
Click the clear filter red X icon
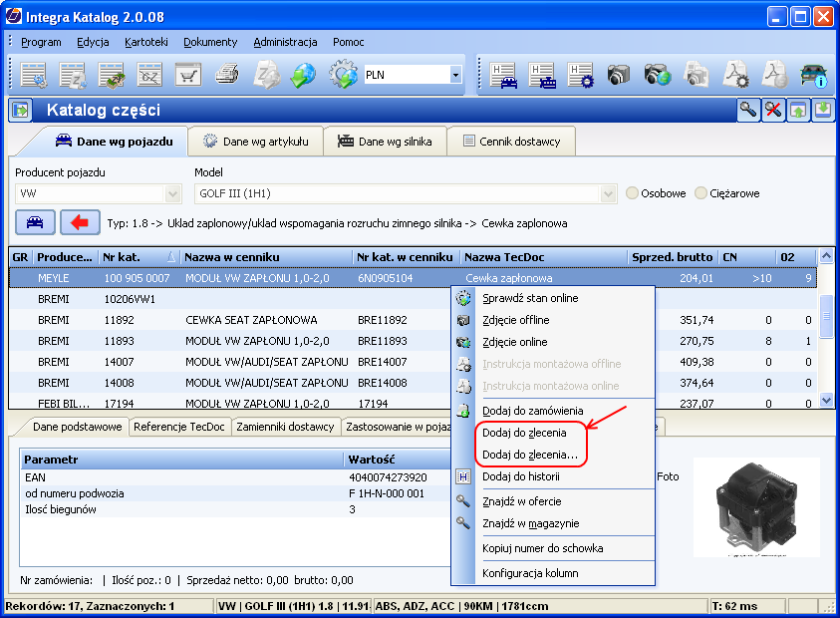pyautogui.click(x=773, y=111)
